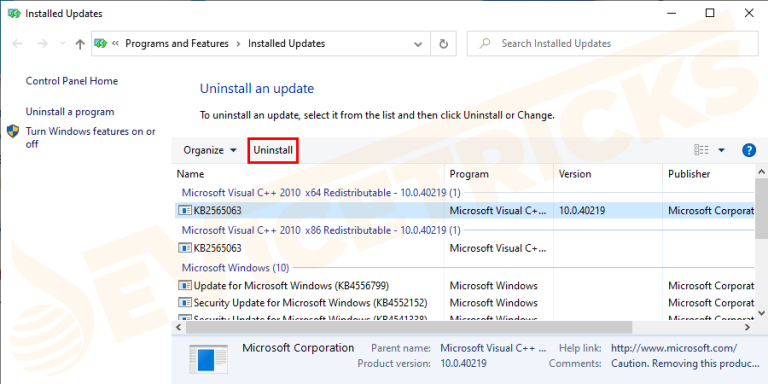Open 'Uninstall a program' link
The height and width of the screenshot is (384, 768).
(70, 112)
